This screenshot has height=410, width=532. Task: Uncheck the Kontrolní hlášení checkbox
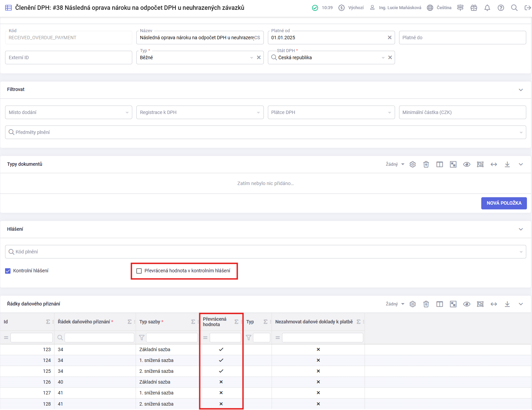point(8,271)
